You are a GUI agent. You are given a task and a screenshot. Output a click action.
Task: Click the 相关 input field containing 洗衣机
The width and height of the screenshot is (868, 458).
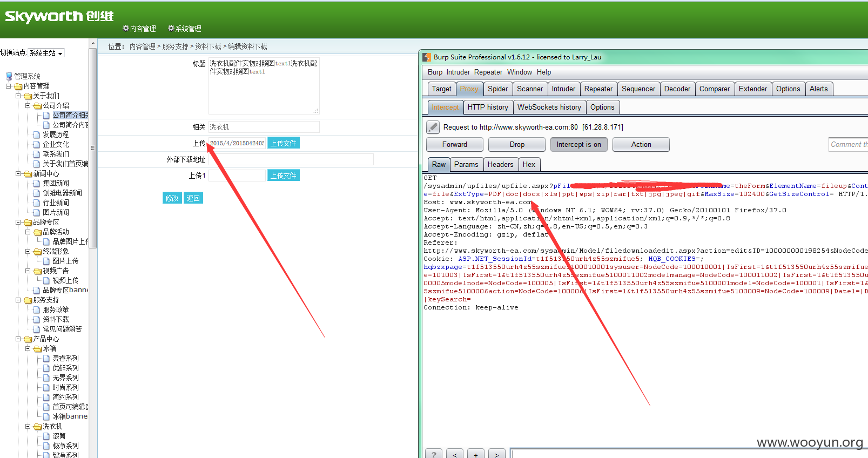(x=264, y=127)
